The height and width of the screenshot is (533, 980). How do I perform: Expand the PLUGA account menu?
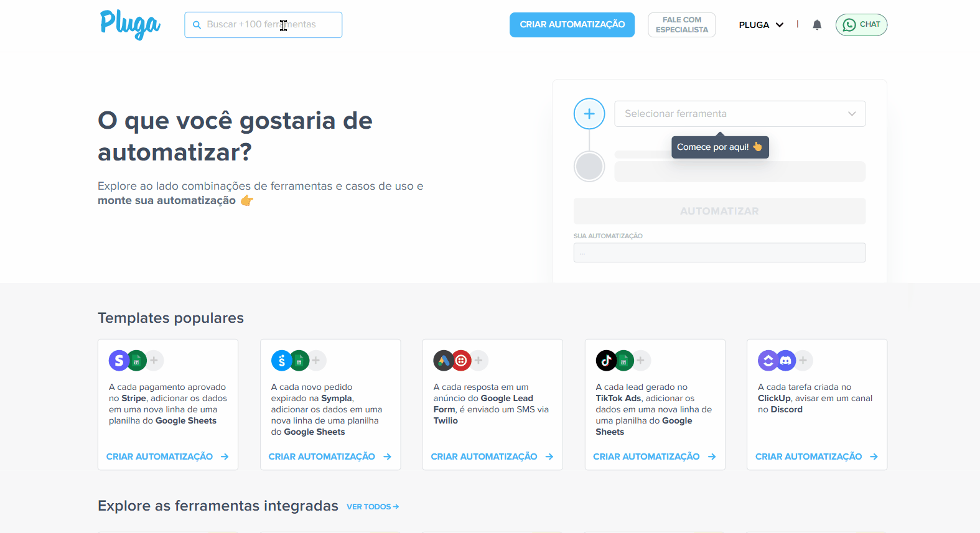[x=761, y=25]
